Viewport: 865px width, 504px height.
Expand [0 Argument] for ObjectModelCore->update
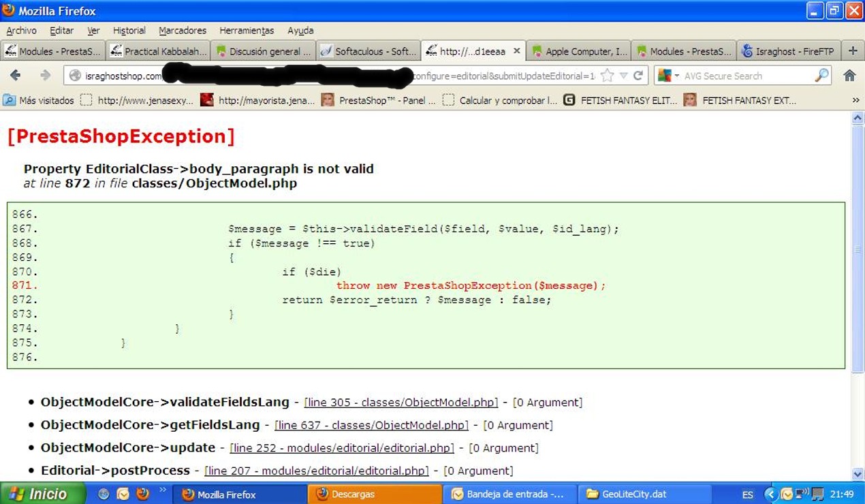[x=503, y=448]
